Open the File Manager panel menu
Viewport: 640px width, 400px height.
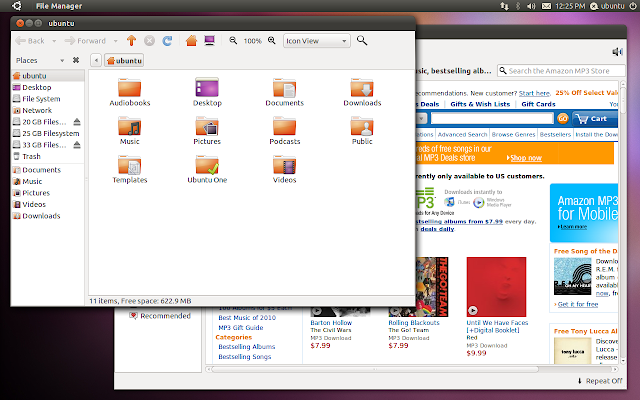[x=59, y=6]
